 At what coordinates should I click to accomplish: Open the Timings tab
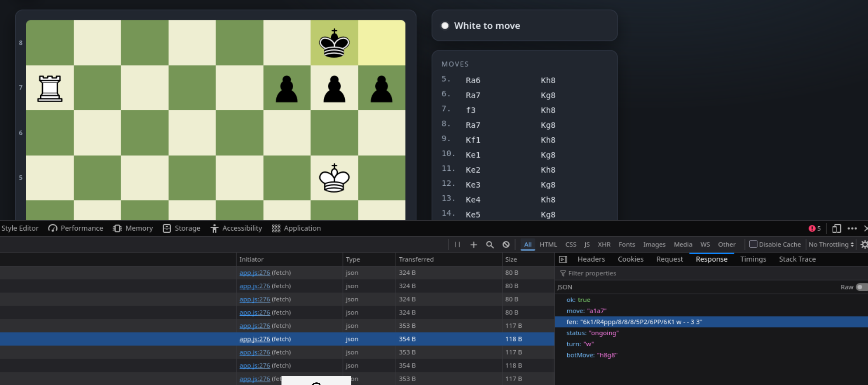point(753,259)
